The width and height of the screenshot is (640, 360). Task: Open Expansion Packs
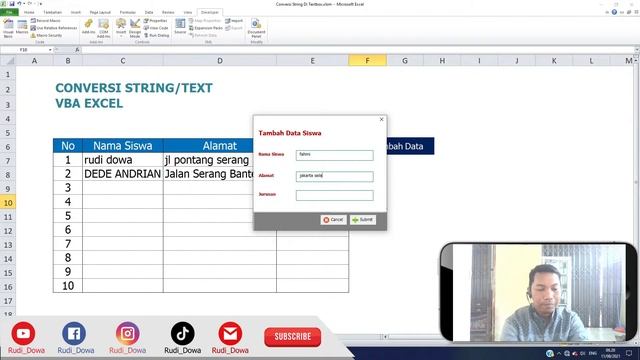pyautogui.click(x=206, y=28)
